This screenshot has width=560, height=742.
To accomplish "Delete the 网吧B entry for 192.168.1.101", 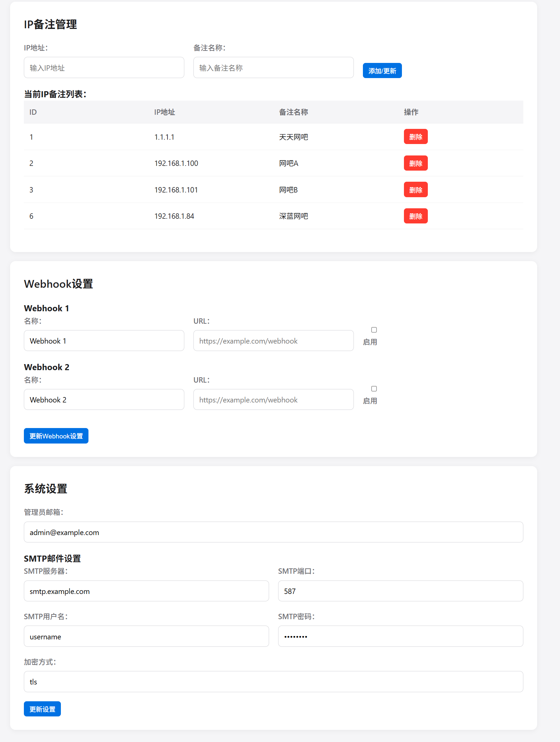I will (x=416, y=189).
